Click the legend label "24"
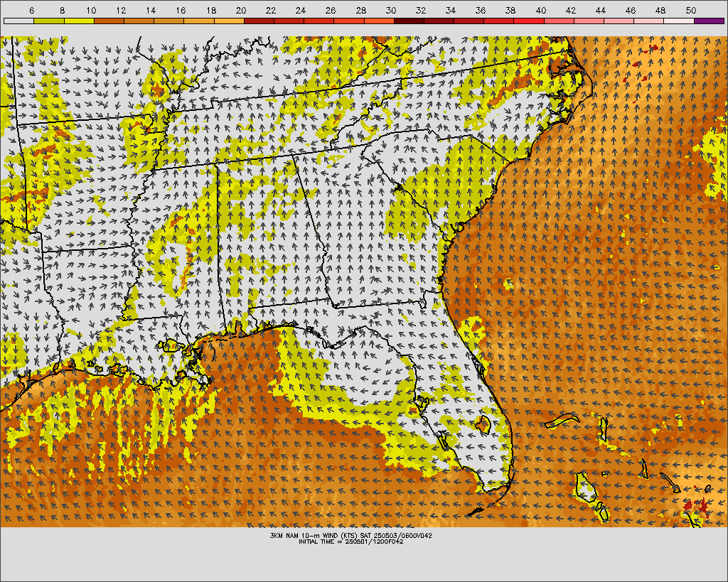Viewport: 728px width, 582px height. pos(301,10)
